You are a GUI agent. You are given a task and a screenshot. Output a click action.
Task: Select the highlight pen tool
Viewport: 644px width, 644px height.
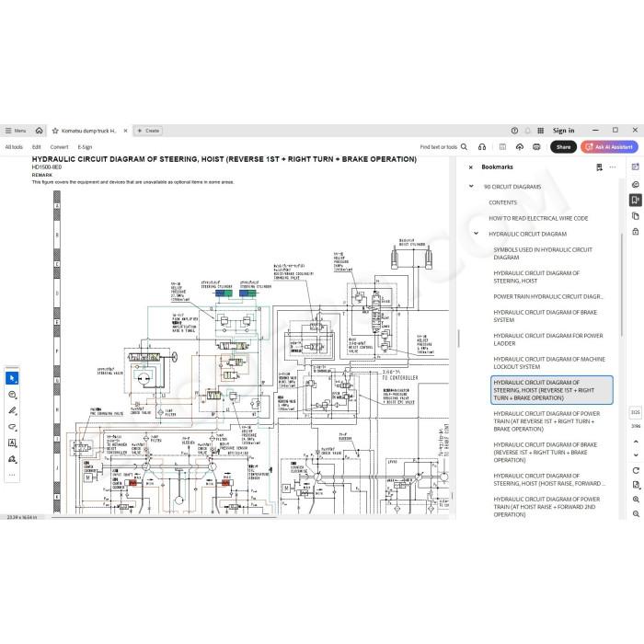(x=12, y=410)
